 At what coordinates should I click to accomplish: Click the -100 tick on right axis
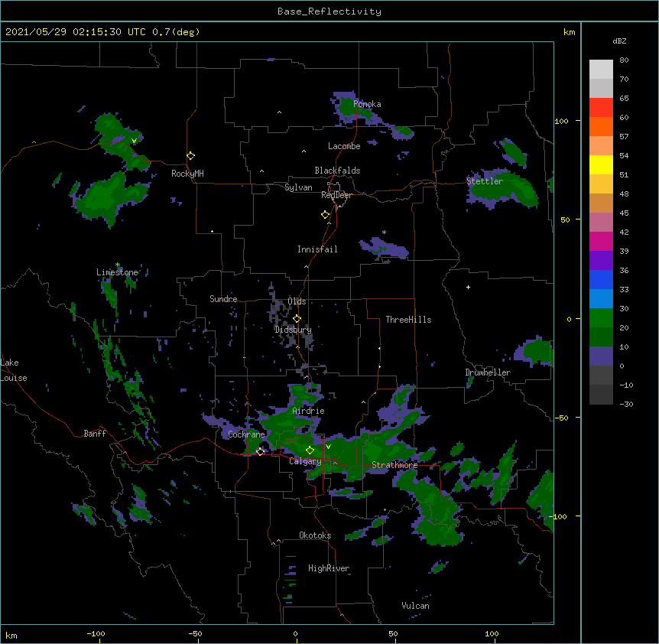560,516
